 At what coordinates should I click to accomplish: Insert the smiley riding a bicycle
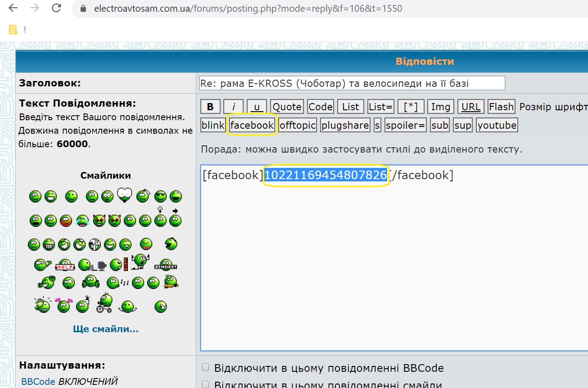click(x=105, y=303)
